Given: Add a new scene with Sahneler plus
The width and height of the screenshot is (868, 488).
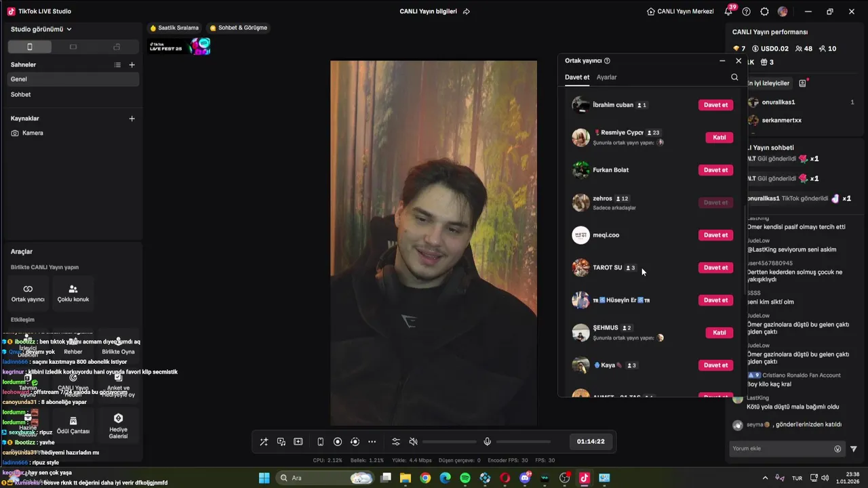Looking at the screenshot, I should [132, 64].
